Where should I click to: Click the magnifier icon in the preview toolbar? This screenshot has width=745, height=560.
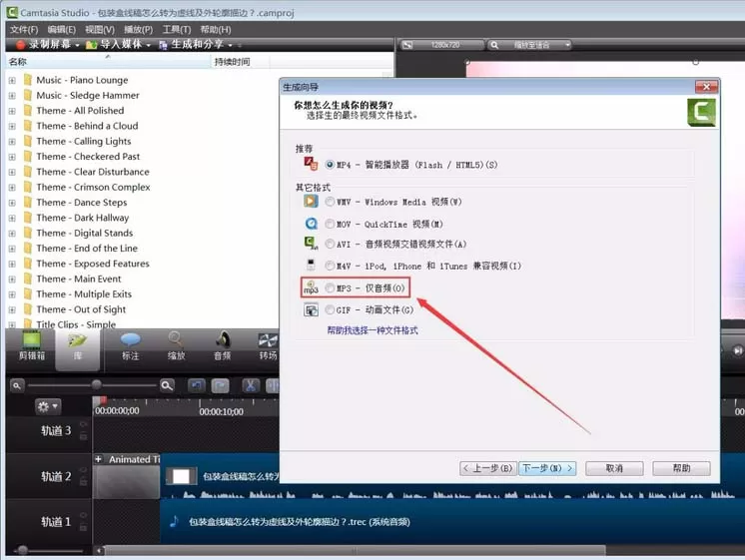[x=494, y=45]
